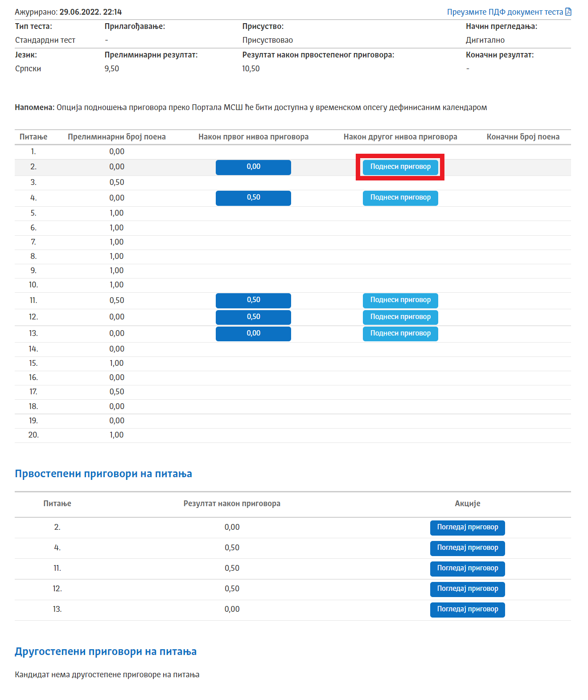Submit second-level complaint for question 13
The image size is (588, 700).
tap(400, 334)
